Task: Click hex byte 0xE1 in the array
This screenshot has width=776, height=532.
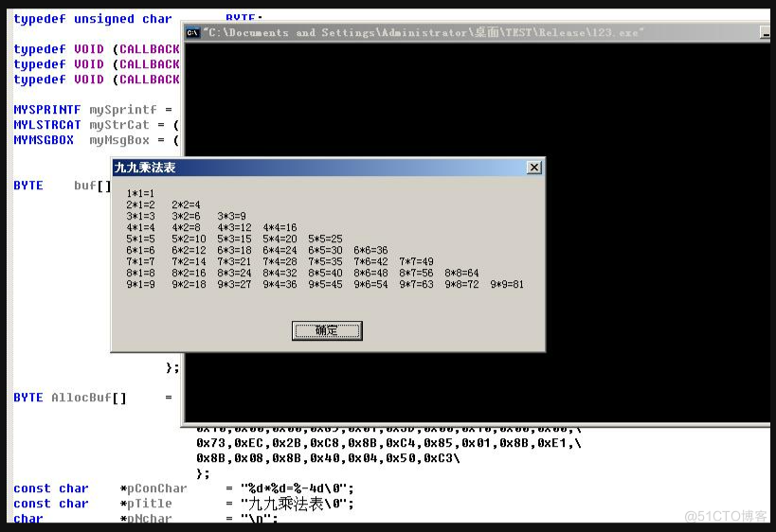Action: [x=552, y=444]
